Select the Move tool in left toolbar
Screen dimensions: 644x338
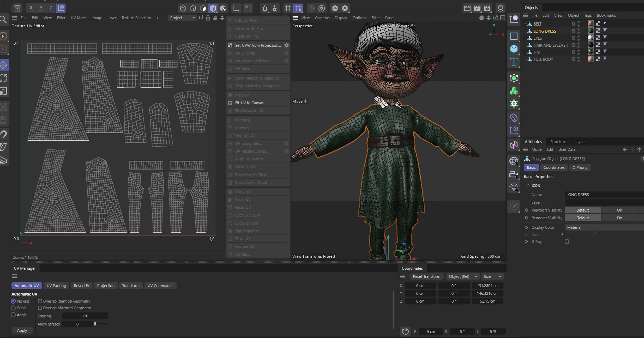tap(4, 65)
